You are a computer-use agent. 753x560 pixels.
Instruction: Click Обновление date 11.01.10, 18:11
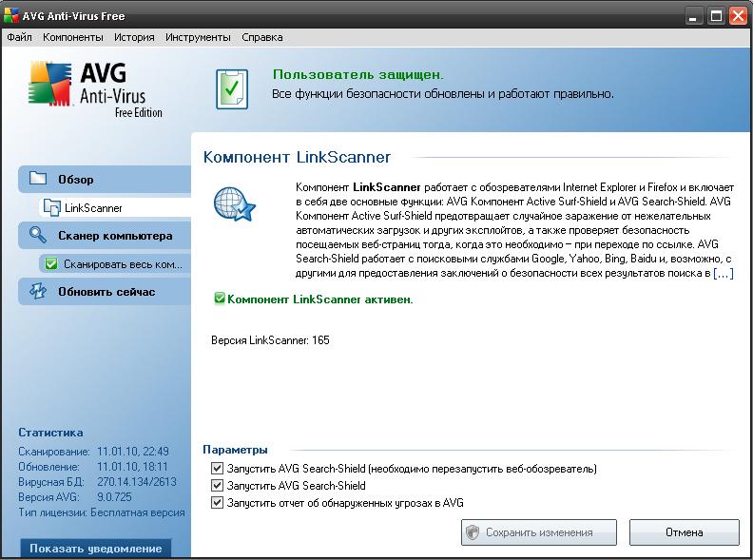click(132, 467)
